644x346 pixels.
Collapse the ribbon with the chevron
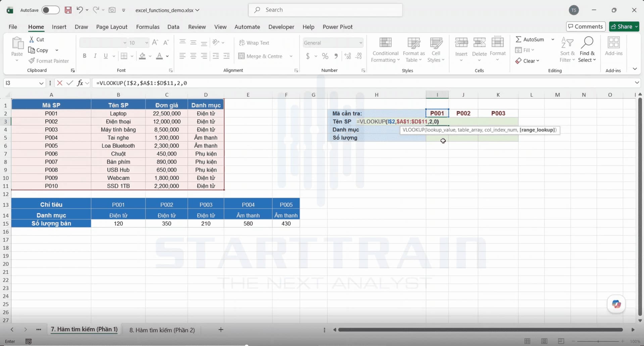(635, 69)
